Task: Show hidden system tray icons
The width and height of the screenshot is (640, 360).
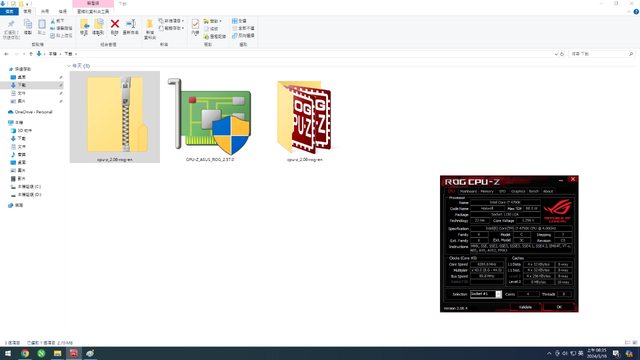Action: (549, 353)
